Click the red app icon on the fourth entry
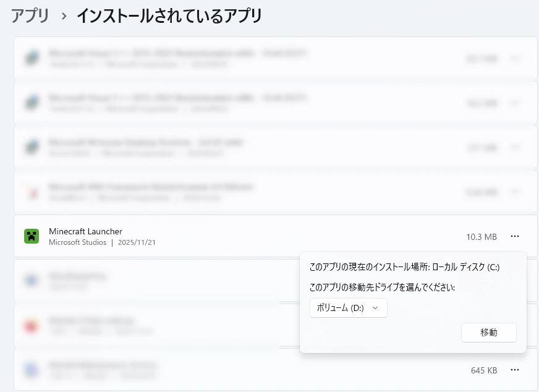This screenshot has height=392, width=539. point(33,192)
